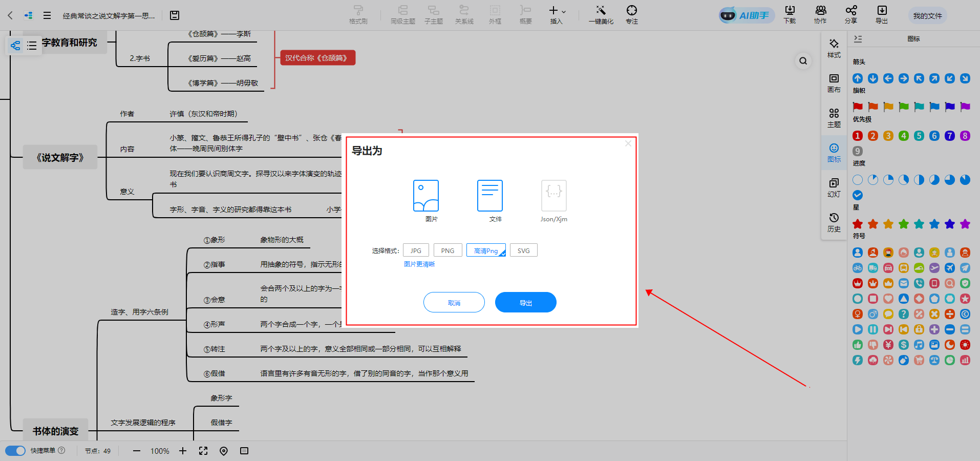Switch to the 主题 theme tab
Image resolution: width=980 pixels, height=461 pixels.
click(x=834, y=118)
